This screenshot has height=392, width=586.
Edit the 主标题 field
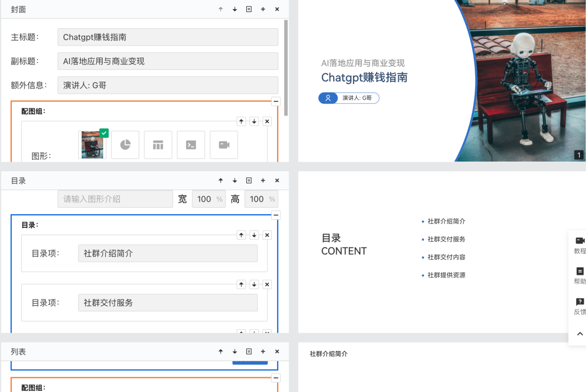point(168,37)
